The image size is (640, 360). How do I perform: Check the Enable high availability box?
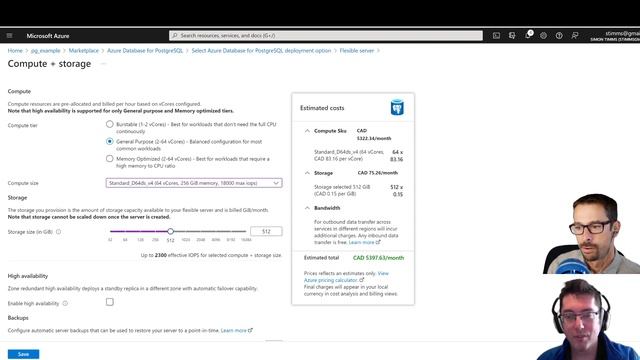coord(110,302)
